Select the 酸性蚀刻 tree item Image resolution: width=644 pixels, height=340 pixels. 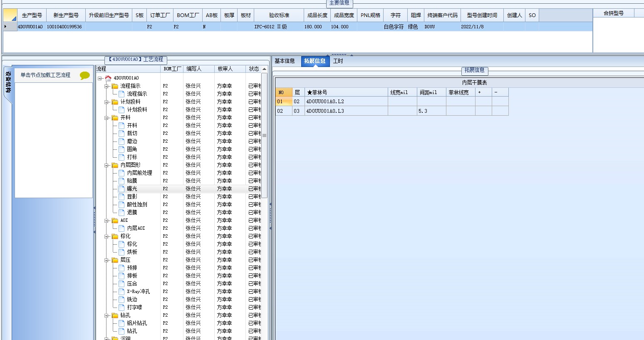[137, 204]
